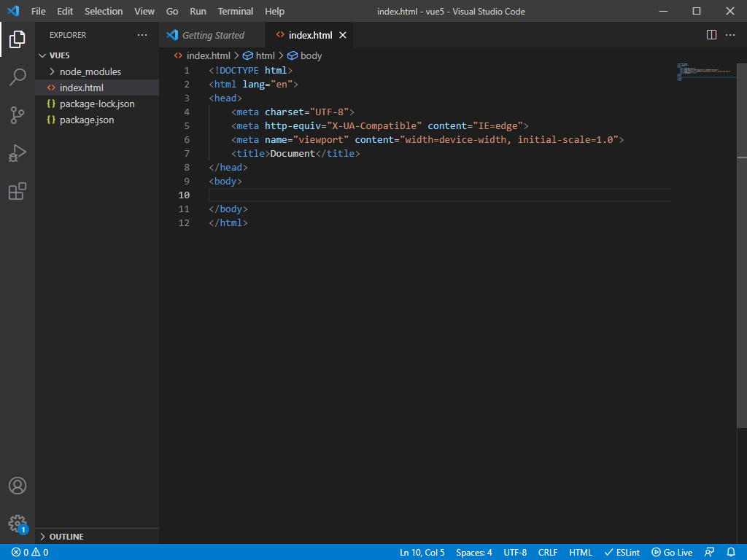Click the DOCTYPE declaration on line 1
This screenshot has height=560, width=747.
pos(251,71)
